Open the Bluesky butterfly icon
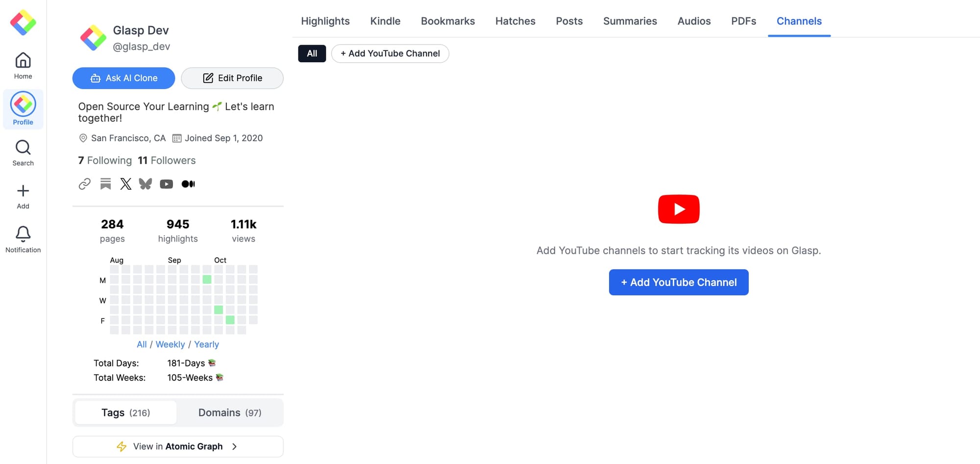This screenshot has width=980, height=464. pyautogui.click(x=146, y=184)
